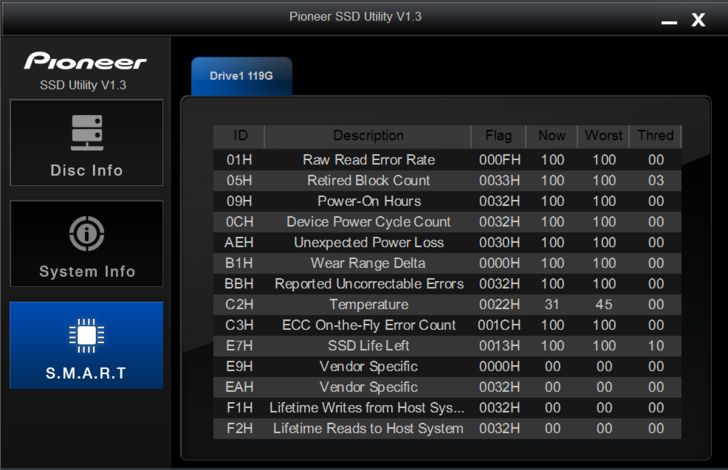Click Flag value 0013H

click(500, 346)
